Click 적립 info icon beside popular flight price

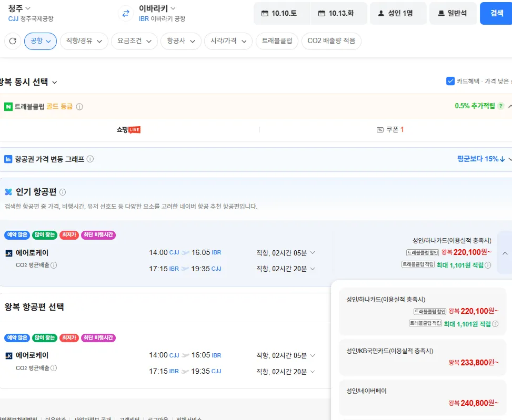pyautogui.click(x=488, y=265)
